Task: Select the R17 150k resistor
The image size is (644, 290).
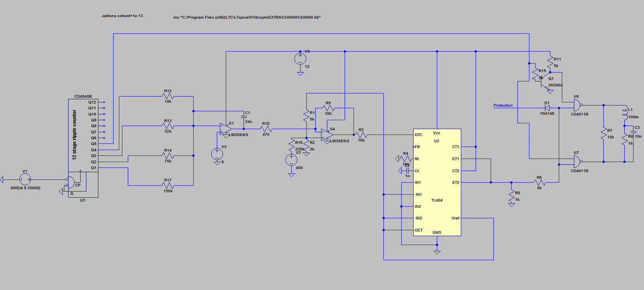Action: click(168, 185)
